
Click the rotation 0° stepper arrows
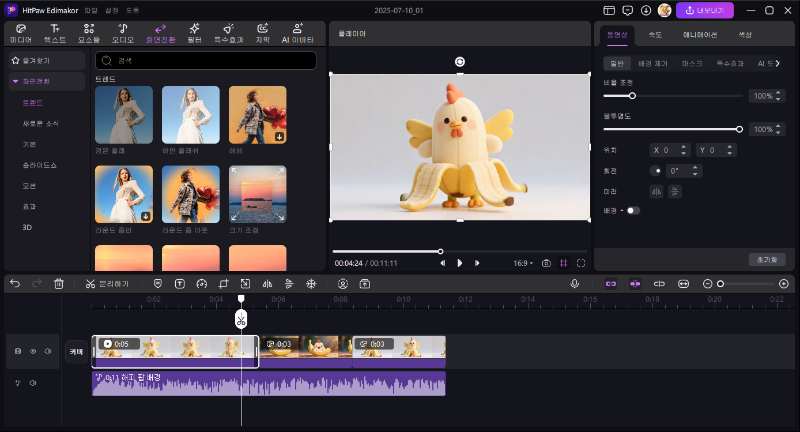point(695,170)
